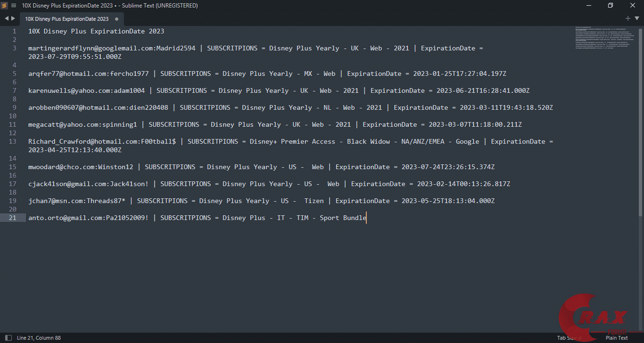Click the word 'SUBSCRITPIONS' on line 5
644x343 pixels.
pos(185,73)
